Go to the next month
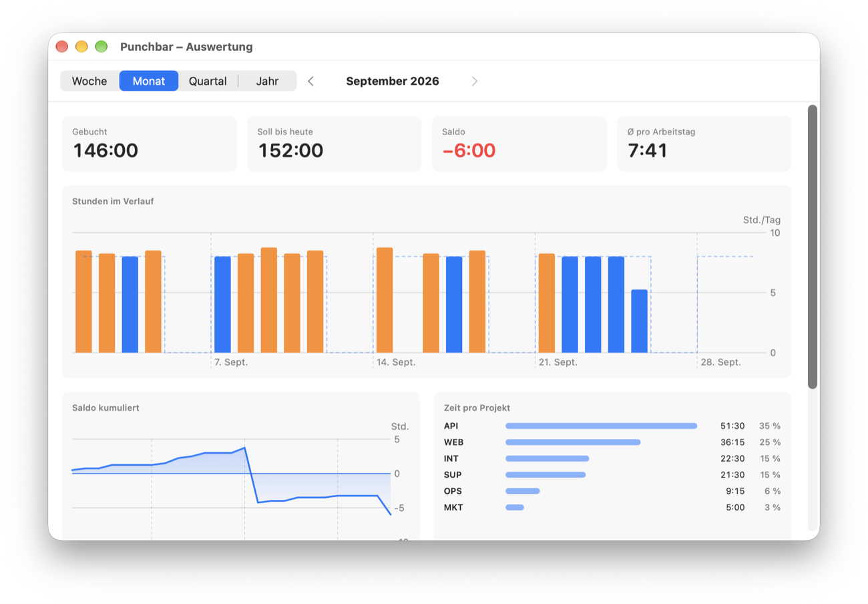Viewport: 868px width, 604px height. [475, 82]
